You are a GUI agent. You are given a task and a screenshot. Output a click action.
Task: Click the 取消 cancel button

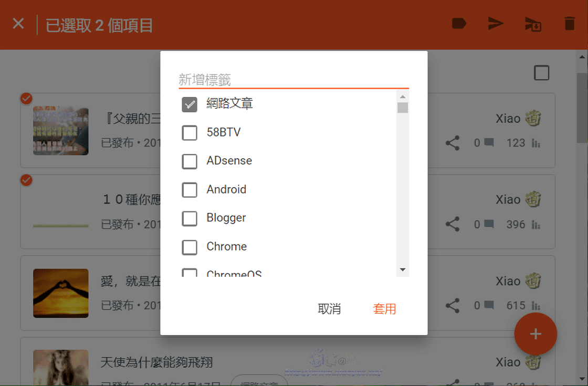click(x=329, y=309)
